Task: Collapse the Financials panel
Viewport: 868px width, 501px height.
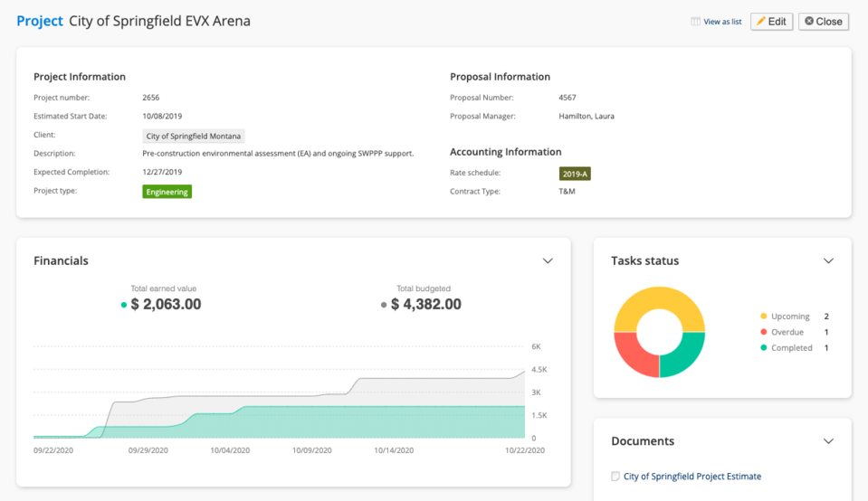Action: coord(548,261)
